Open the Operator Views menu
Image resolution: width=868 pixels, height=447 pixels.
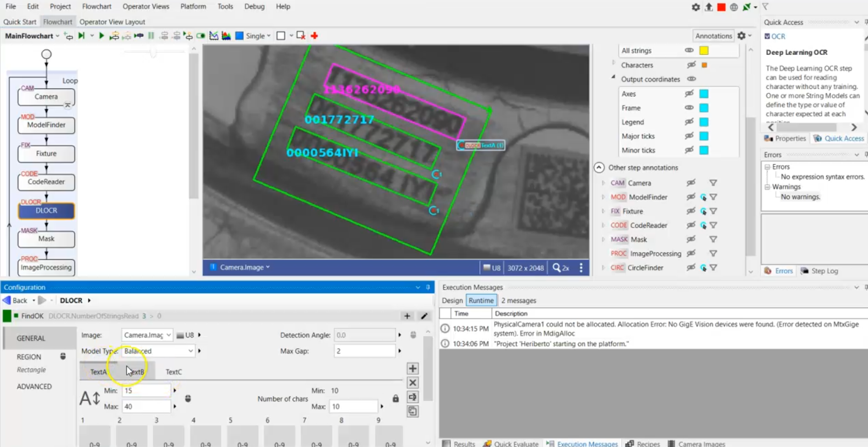tap(146, 6)
